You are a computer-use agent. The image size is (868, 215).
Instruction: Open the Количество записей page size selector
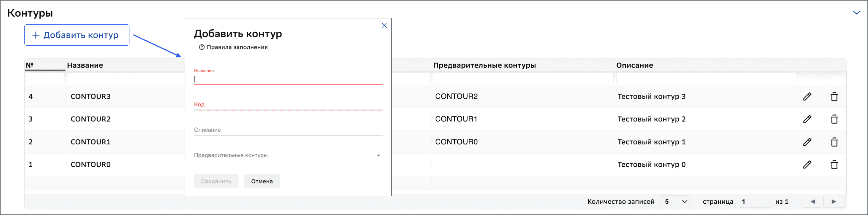[675, 202]
